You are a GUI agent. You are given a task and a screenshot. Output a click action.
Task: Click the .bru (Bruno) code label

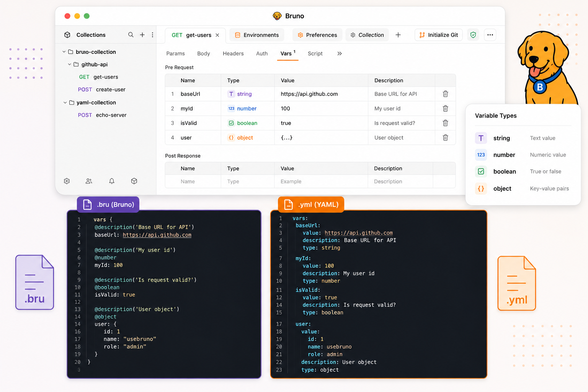click(x=108, y=204)
